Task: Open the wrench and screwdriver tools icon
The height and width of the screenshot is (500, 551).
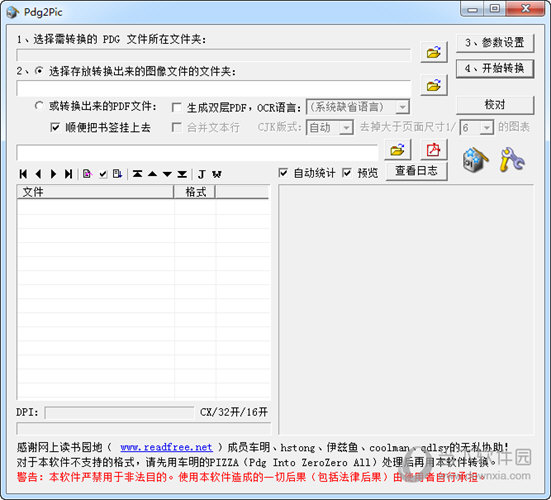Action: pos(512,160)
